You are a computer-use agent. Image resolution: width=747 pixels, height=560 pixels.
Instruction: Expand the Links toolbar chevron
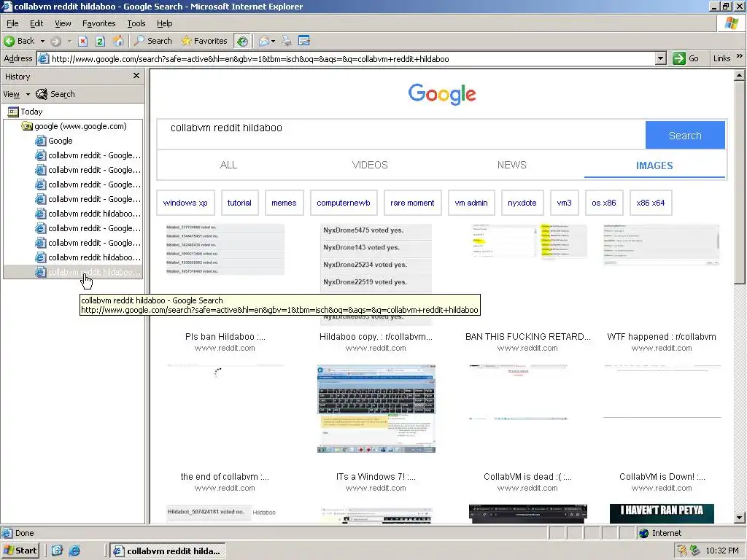[x=740, y=56]
